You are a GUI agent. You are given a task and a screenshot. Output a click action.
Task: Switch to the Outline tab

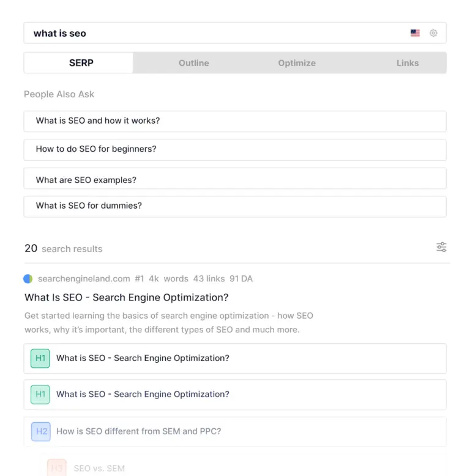[x=193, y=63]
